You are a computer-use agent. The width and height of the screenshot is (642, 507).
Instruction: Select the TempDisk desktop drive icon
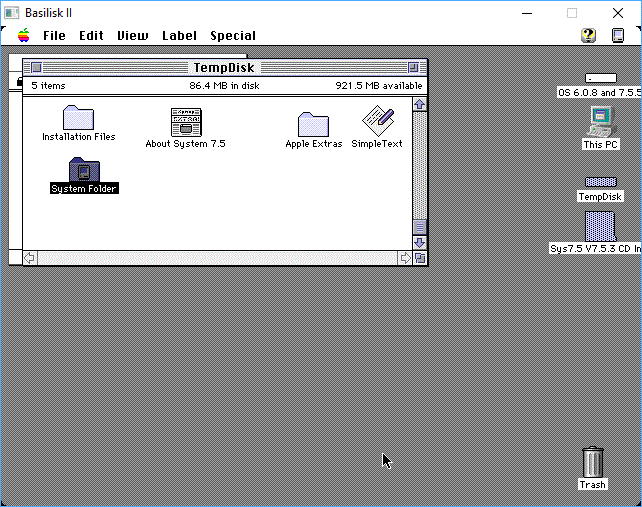pyautogui.click(x=601, y=181)
